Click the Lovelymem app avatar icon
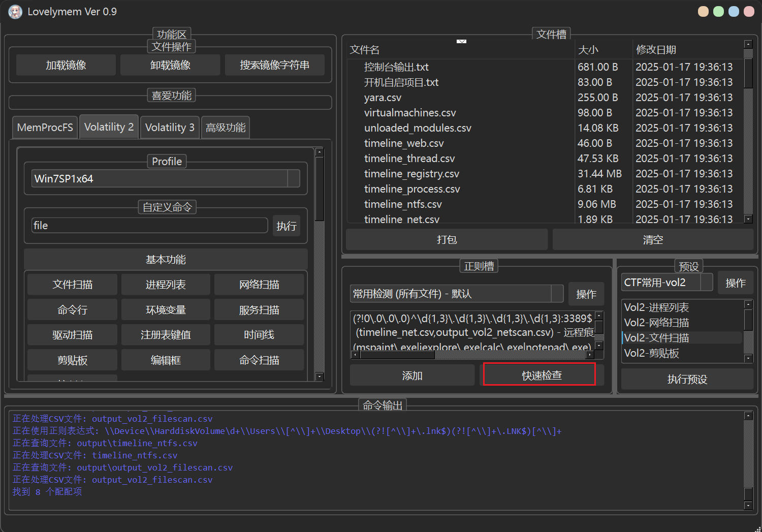Screen dimensions: 762x532 [15, 12]
